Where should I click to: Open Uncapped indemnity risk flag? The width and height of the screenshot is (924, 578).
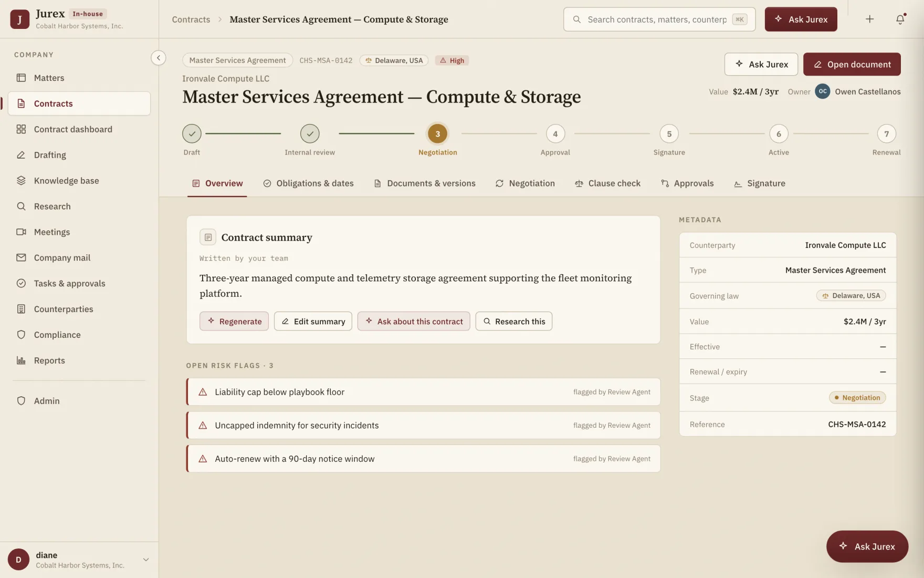[423, 426]
